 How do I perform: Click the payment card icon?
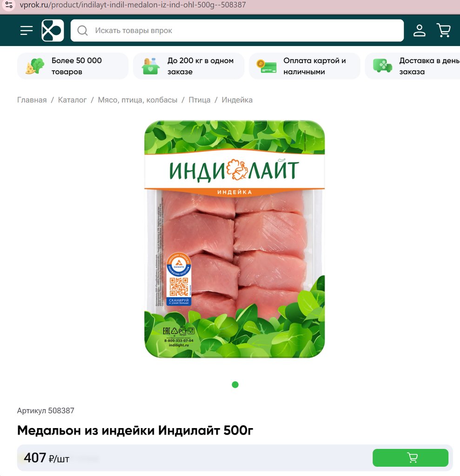[267, 66]
